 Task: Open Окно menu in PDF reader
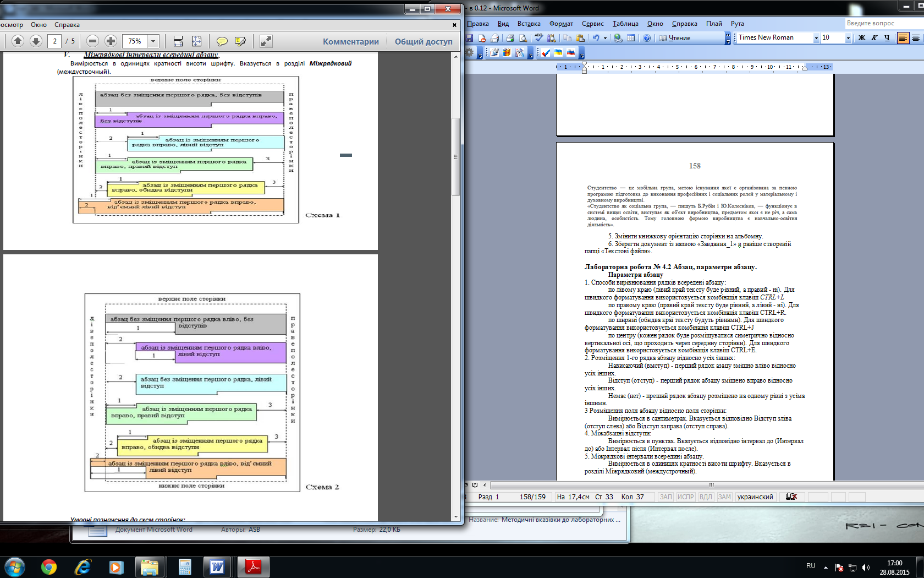[38, 25]
